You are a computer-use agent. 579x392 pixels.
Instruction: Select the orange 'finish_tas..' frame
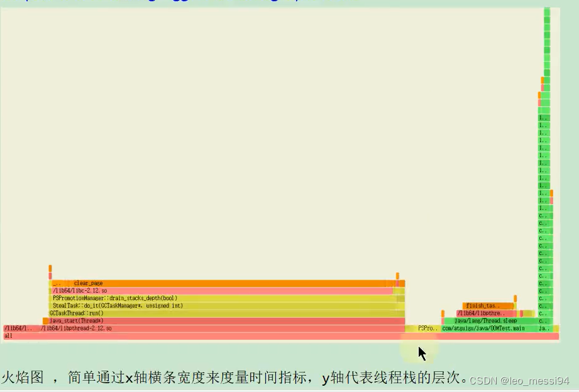[x=488, y=306]
